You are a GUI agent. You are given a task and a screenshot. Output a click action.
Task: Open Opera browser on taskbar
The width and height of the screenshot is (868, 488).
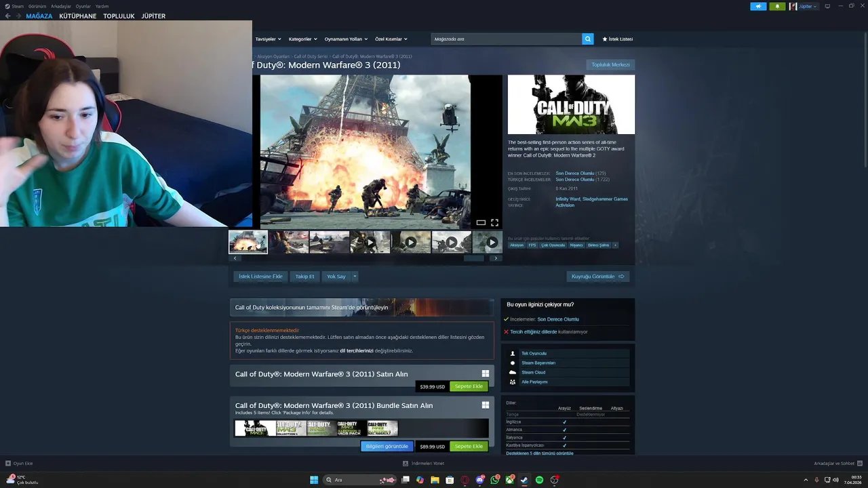[465, 480]
